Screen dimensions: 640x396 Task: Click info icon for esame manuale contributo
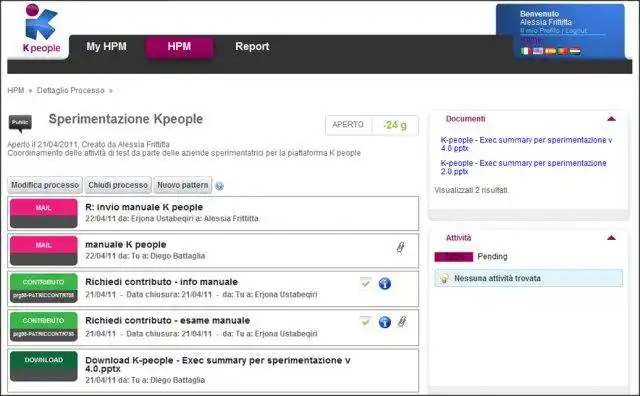tap(384, 322)
